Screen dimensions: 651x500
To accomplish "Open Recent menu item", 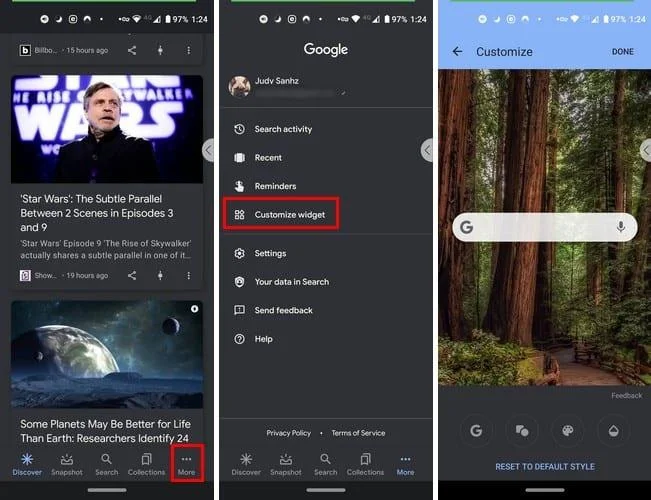I will 268,158.
